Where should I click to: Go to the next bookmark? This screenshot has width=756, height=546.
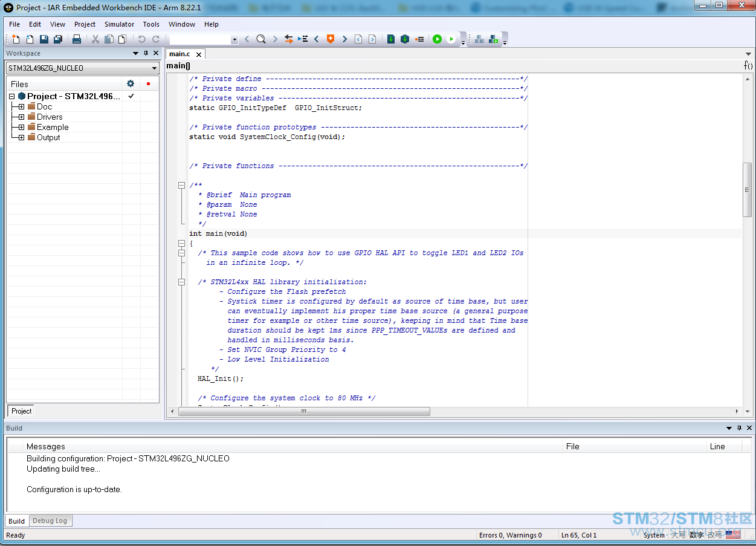click(x=344, y=39)
